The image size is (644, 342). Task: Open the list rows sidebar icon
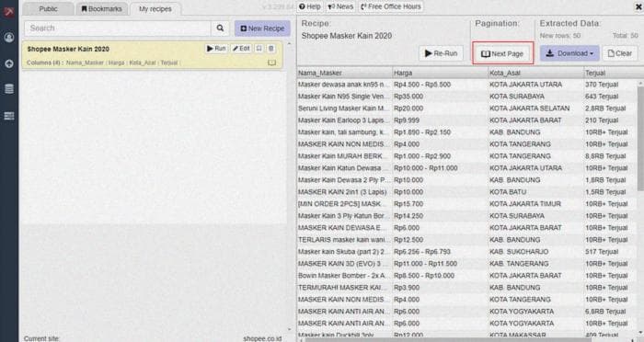8,116
